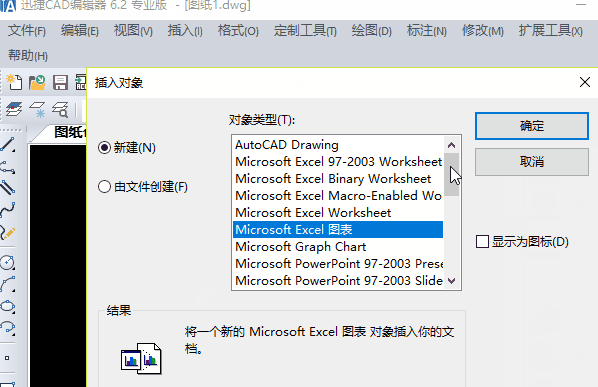This screenshot has width=598, height=387.
Task: Select AutoCAD Drawing in object list
Action: pyautogui.click(x=338, y=145)
